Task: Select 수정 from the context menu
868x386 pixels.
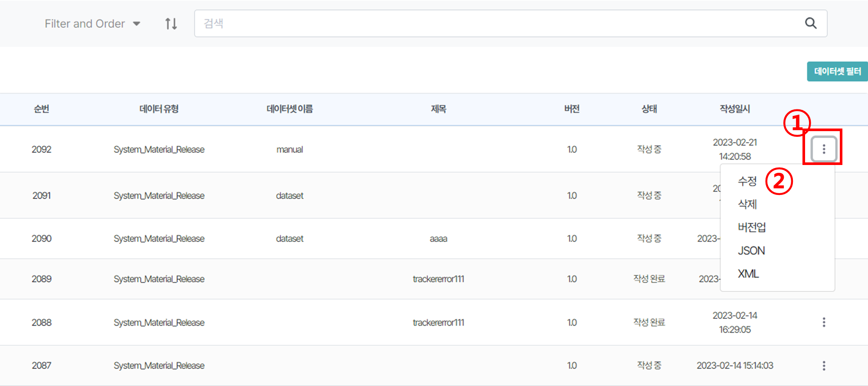Action: coord(747,181)
